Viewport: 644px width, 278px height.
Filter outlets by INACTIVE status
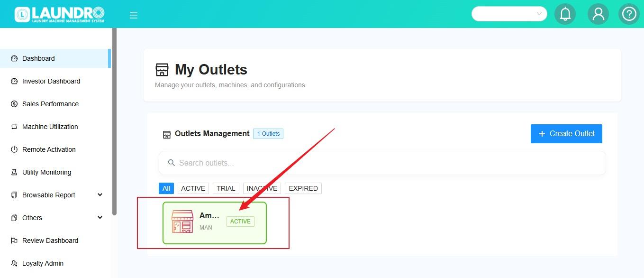point(262,188)
